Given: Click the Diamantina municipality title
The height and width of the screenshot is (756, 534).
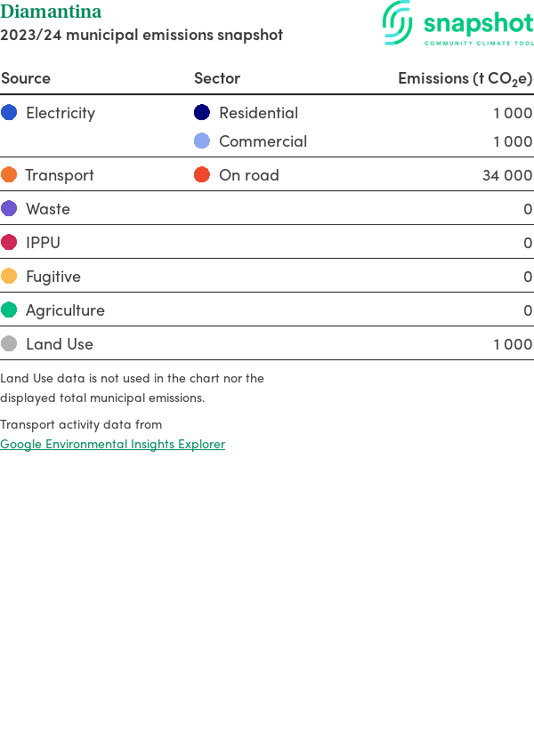Looking at the screenshot, I should 51,12.
